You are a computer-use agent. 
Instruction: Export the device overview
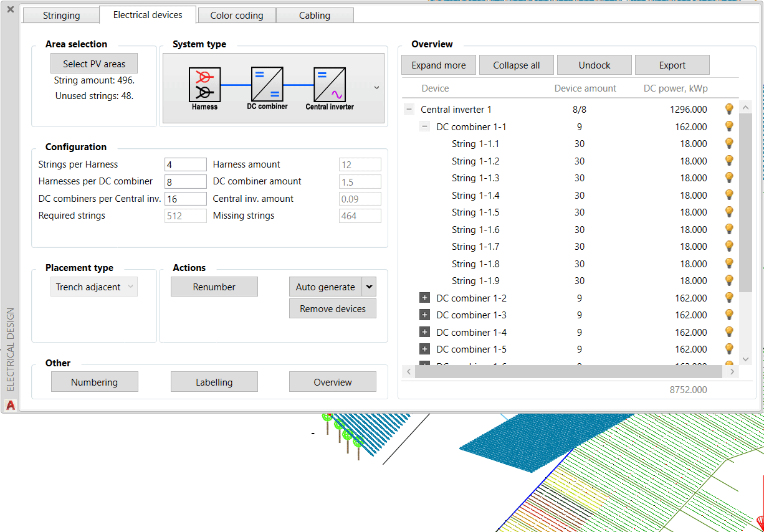(672, 65)
